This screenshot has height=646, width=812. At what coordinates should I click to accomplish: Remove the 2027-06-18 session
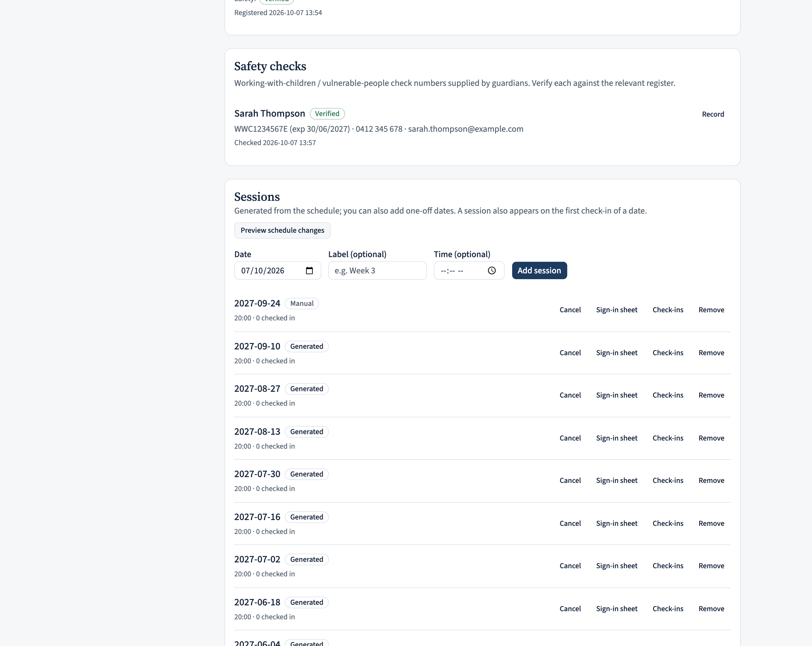(x=711, y=609)
